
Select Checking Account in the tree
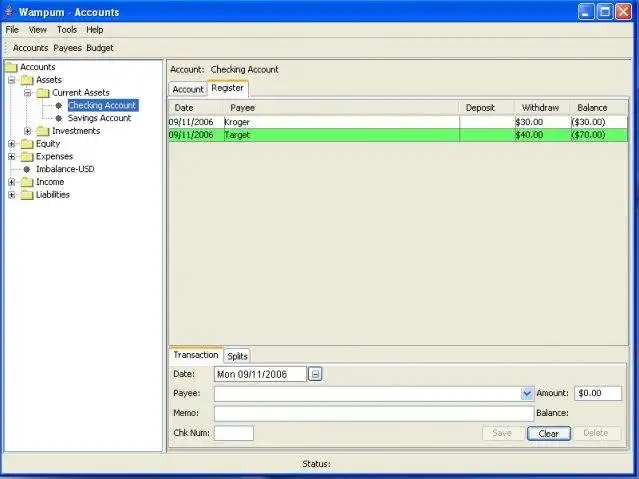coord(103,105)
